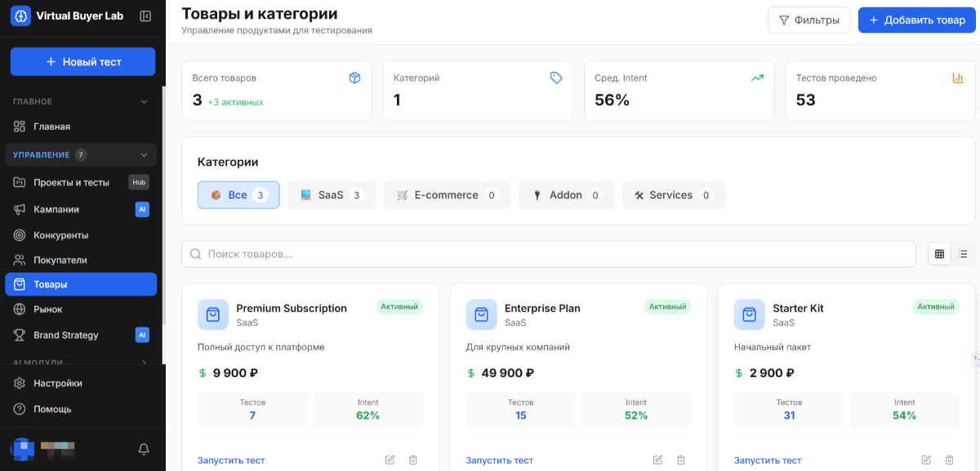Click the AI badge next to Brand Strategy
This screenshot has width=980, height=471.
click(142, 335)
